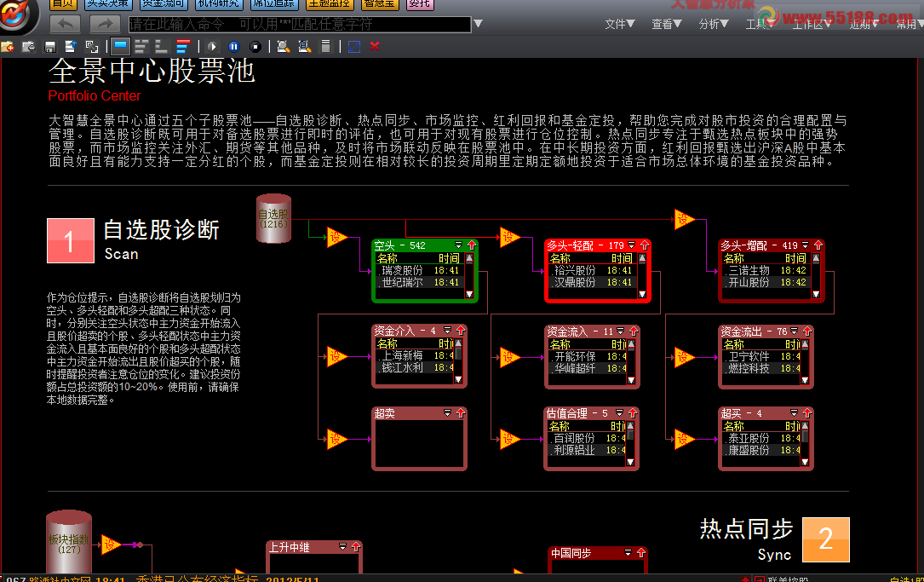The image size is (924, 582).
Task: Open the 资金流向 tab
Action: [x=164, y=4]
